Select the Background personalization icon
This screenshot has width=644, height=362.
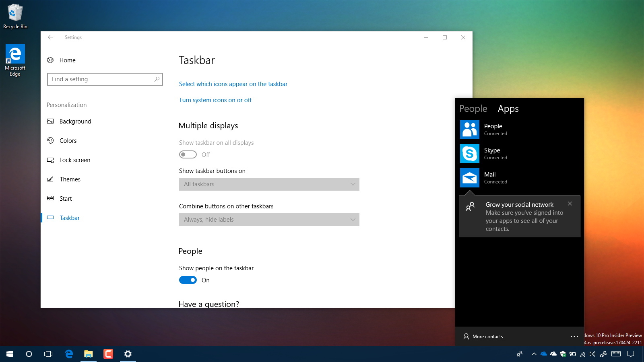(x=50, y=121)
